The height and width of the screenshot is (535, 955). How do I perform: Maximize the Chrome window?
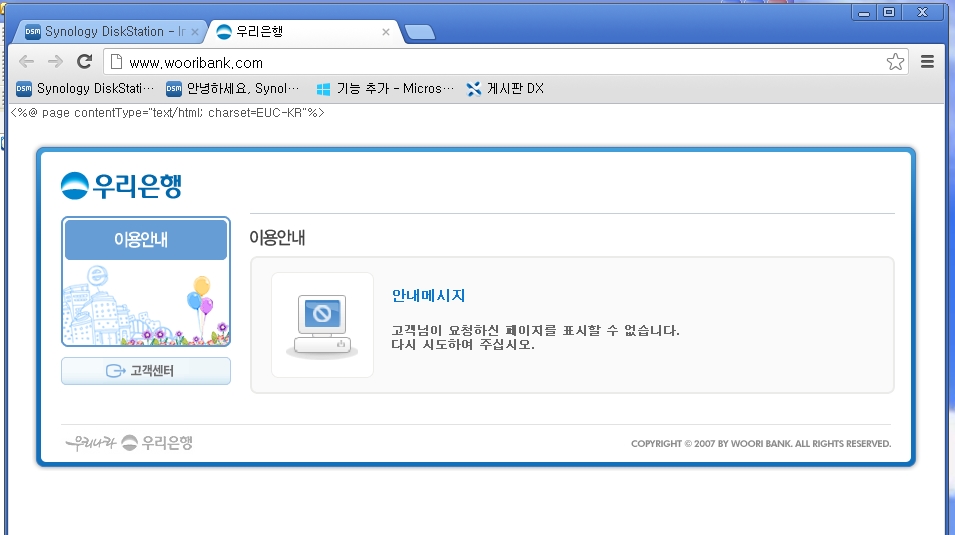click(889, 12)
